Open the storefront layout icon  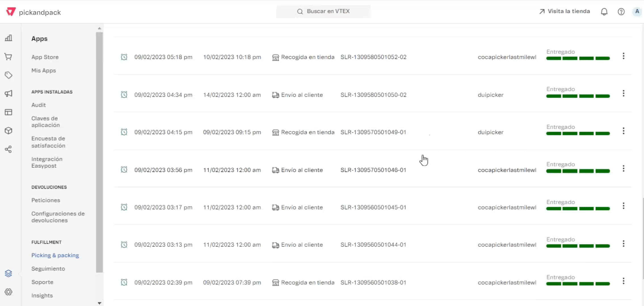click(x=9, y=112)
